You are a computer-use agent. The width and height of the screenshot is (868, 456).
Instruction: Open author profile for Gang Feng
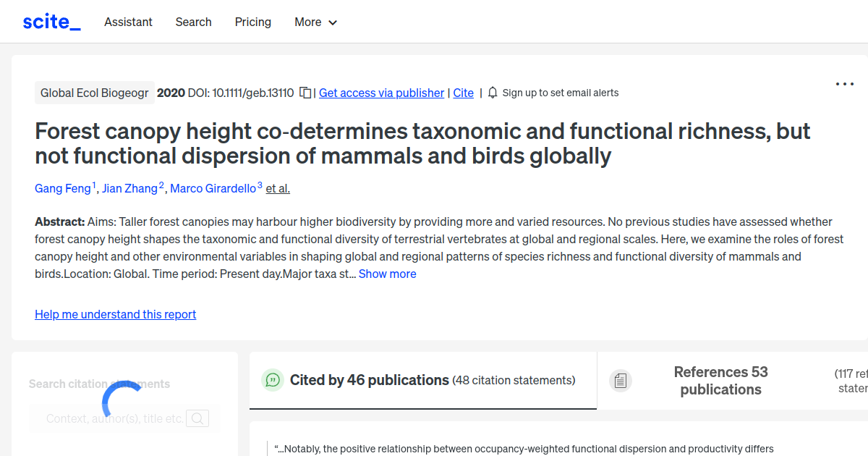[62, 188]
